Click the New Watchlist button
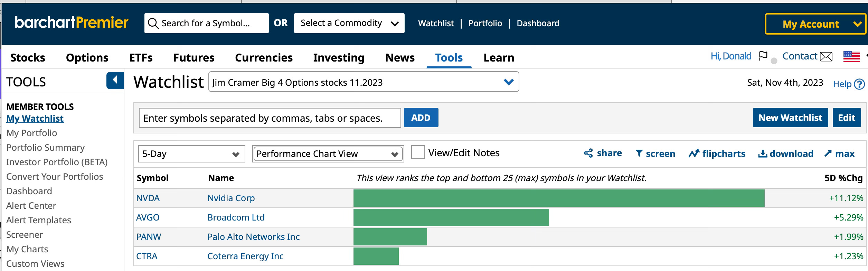 [790, 118]
